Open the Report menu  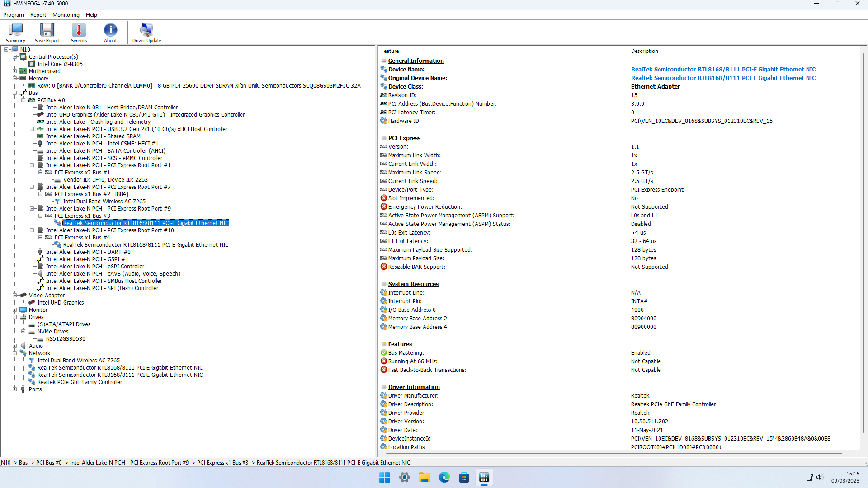pos(38,15)
